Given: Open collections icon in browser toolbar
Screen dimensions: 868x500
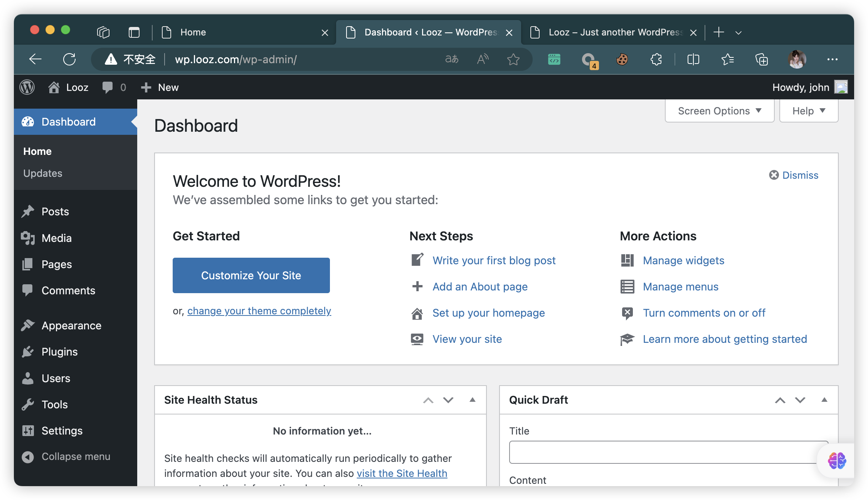Looking at the screenshot, I should point(761,59).
